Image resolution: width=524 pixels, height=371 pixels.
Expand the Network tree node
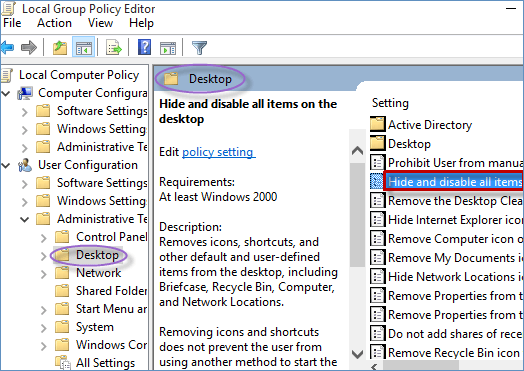43,274
